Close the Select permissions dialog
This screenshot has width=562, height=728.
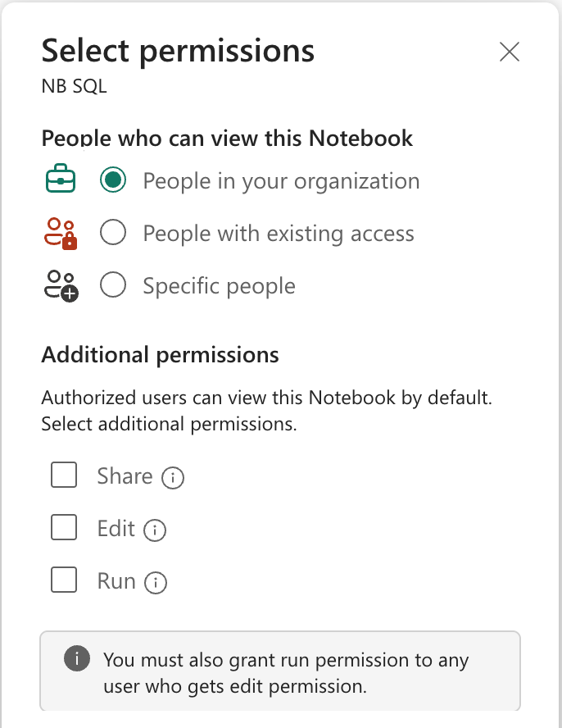(x=510, y=52)
